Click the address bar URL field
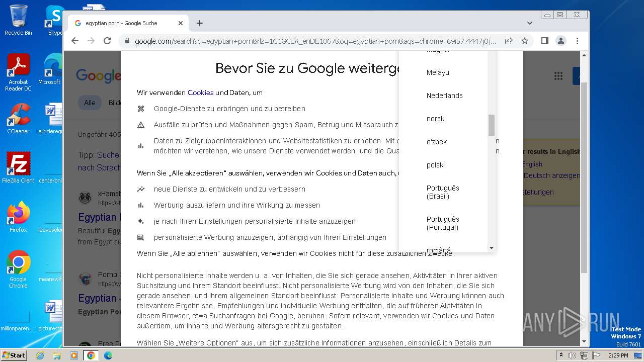644x362 pixels. tap(315, 41)
